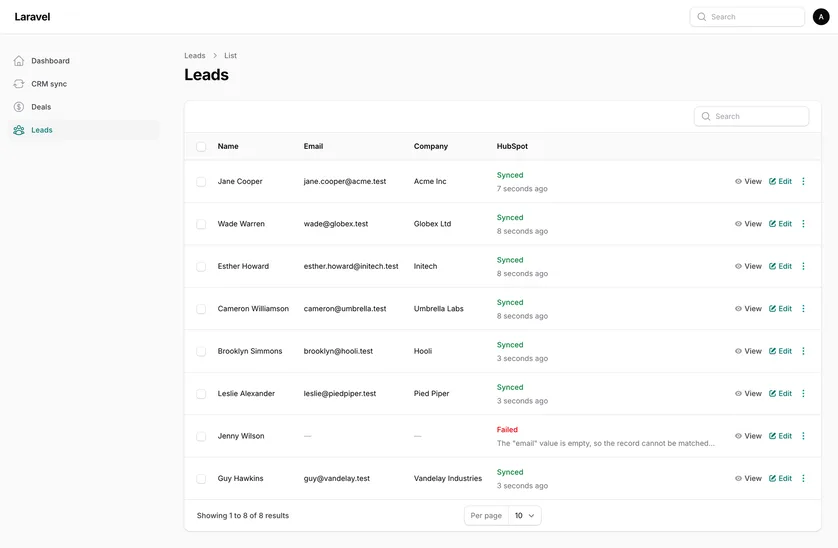The image size is (838, 548).
Task: View Esther Howard lead
Action: [748, 266]
